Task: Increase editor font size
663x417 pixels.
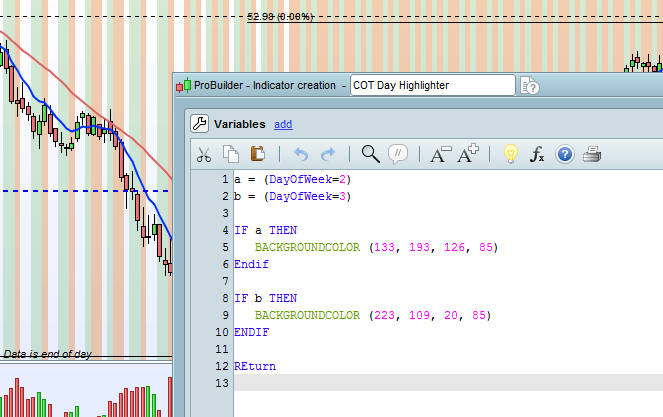Action: click(468, 154)
